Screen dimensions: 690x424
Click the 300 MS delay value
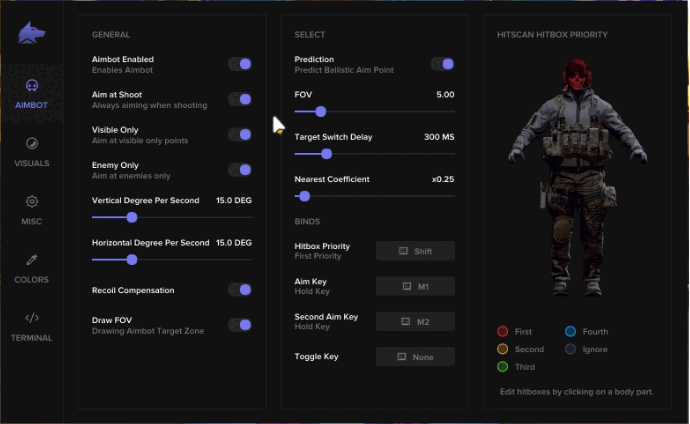point(439,137)
